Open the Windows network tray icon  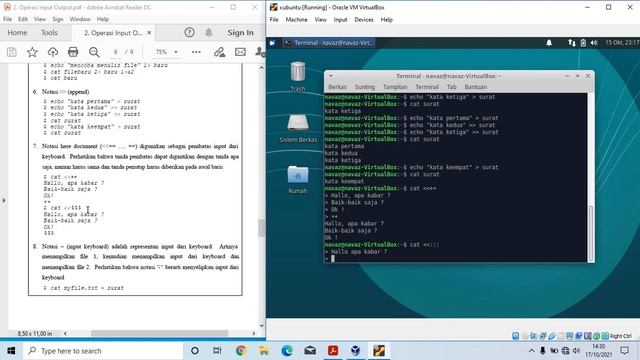coord(565,351)
